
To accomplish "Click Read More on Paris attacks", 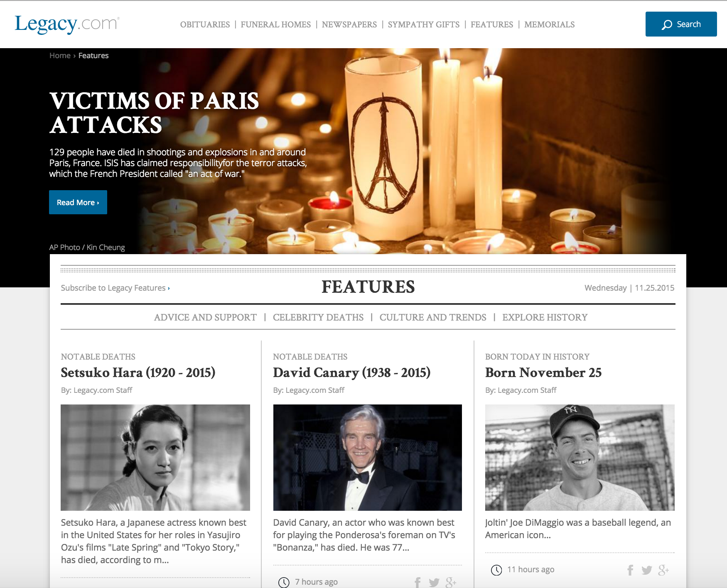I will click(78, 202).
